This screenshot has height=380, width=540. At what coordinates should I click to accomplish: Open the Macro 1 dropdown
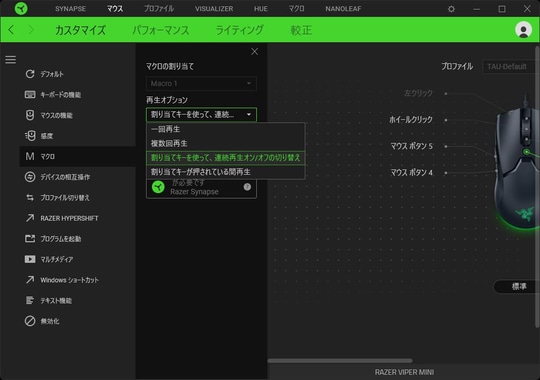201,83
